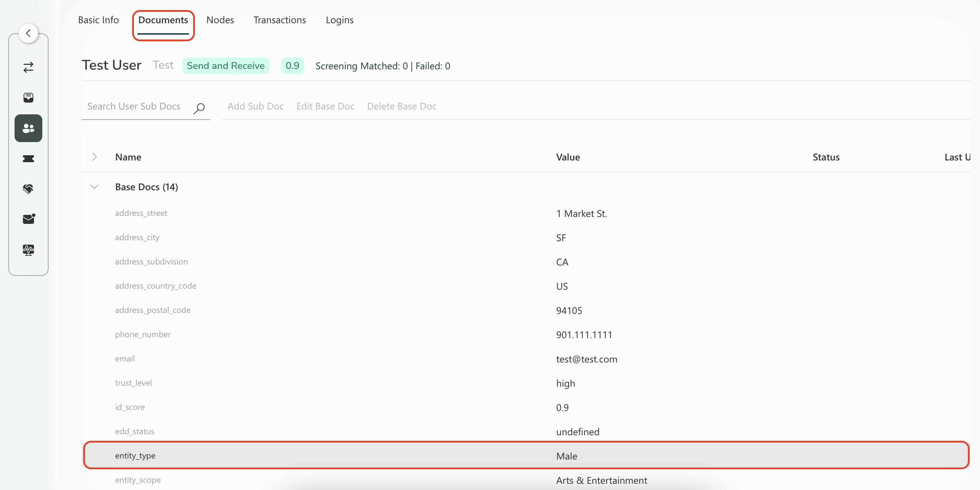Select the address_postal_code row
This screenshot has height=490, width=980.
coord(526,310)
